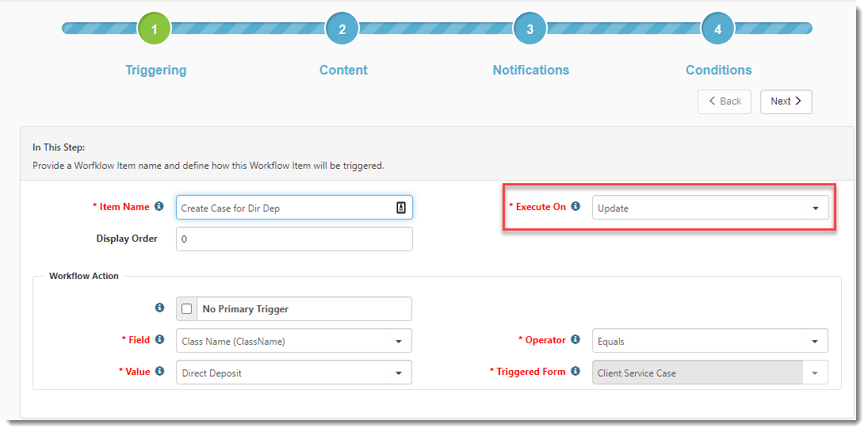Click the info icon beside Triggered Form
Viewport: 868px width, 432px height.
pos(575,371)
